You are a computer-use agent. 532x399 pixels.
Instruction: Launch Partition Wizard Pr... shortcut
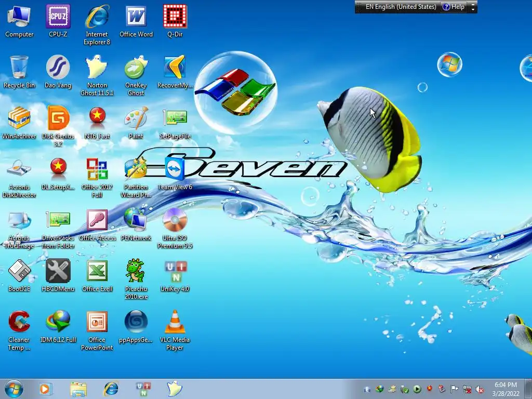136,178
